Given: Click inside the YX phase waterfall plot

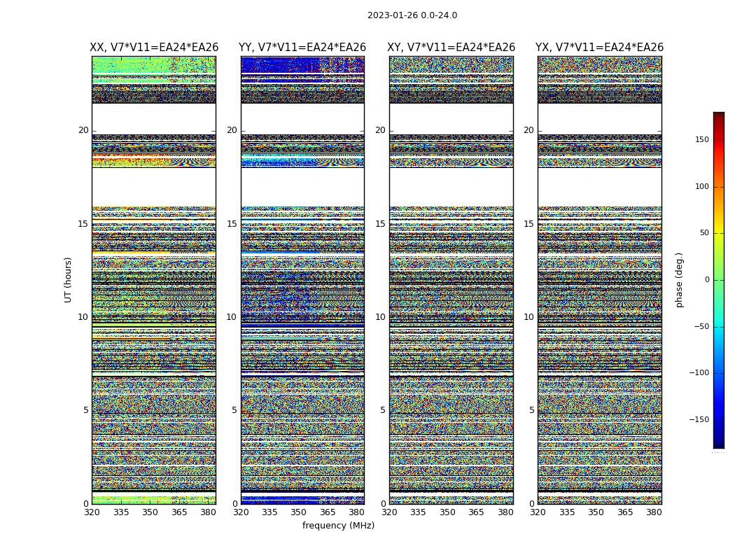Looking at the screenshot, I should tap(600, 280).
